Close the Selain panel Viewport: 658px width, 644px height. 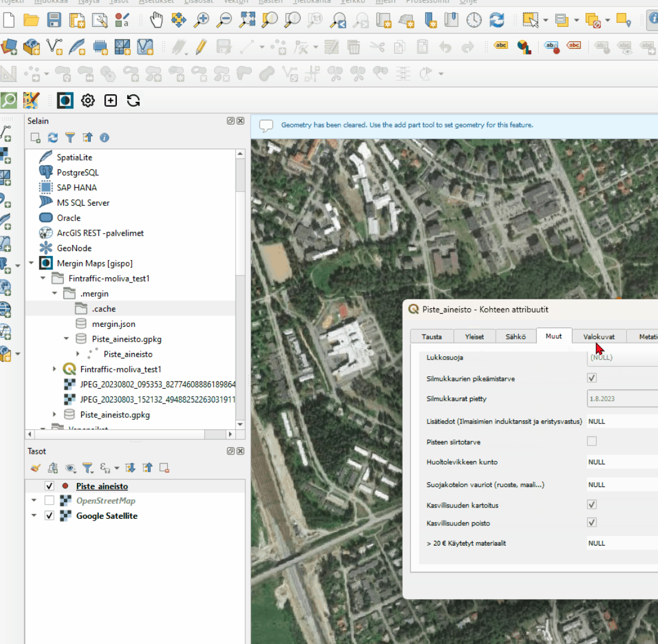click(240, 121)
